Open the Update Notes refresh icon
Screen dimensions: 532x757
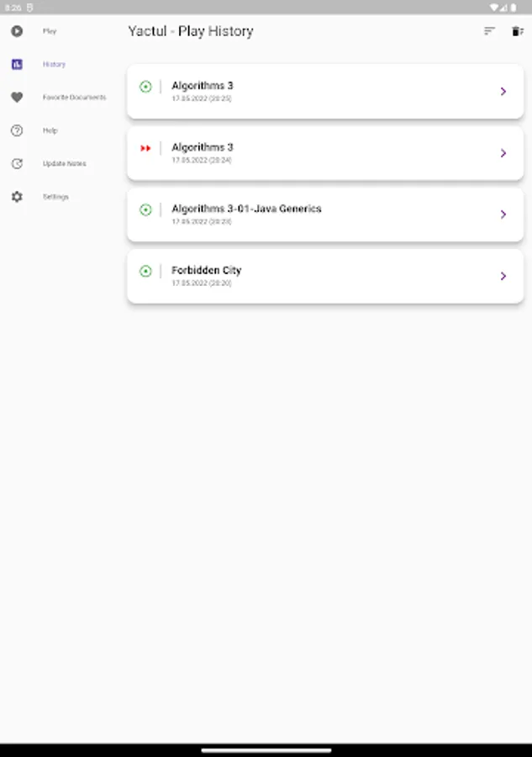[17, 163]
